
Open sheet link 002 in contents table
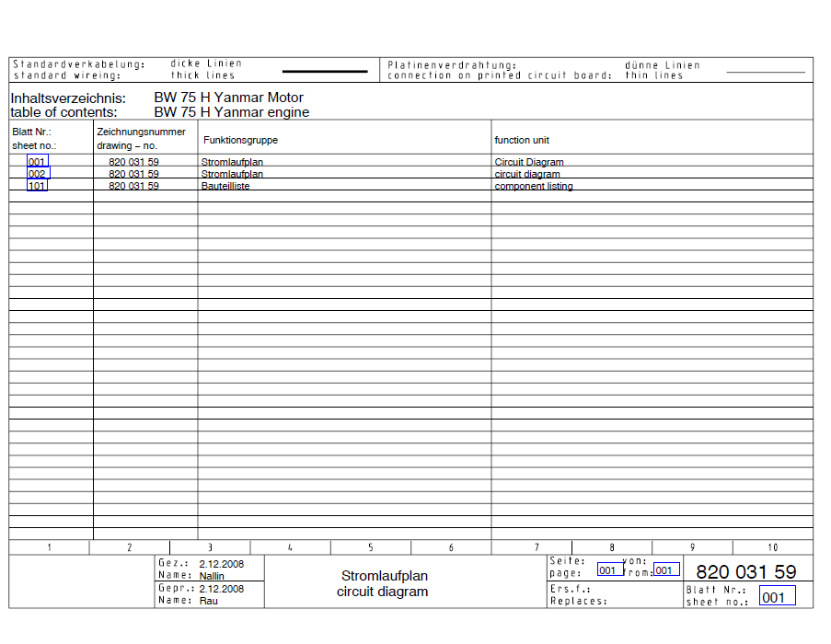[x=38, y=173]
